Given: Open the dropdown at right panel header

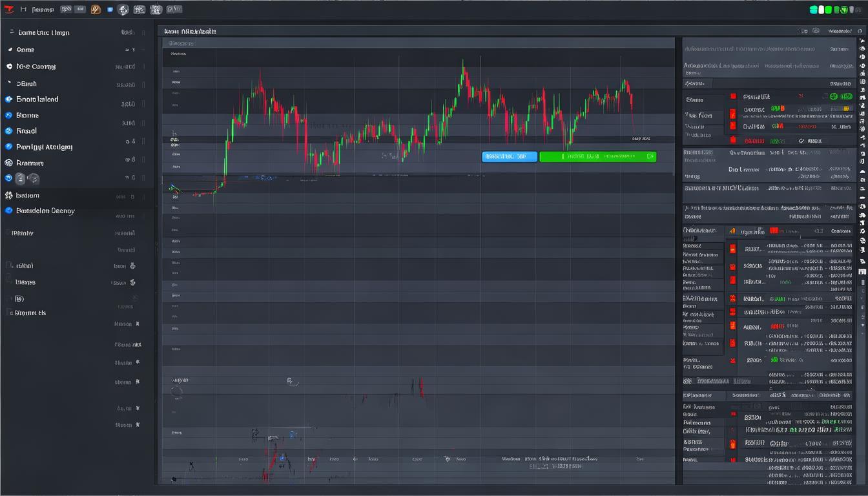Looking at the screenshot, I should 840,30.
